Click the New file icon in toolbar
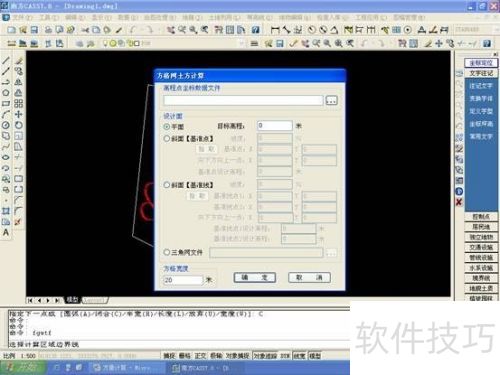Screen dimensions: 500x375 point(11,30)
